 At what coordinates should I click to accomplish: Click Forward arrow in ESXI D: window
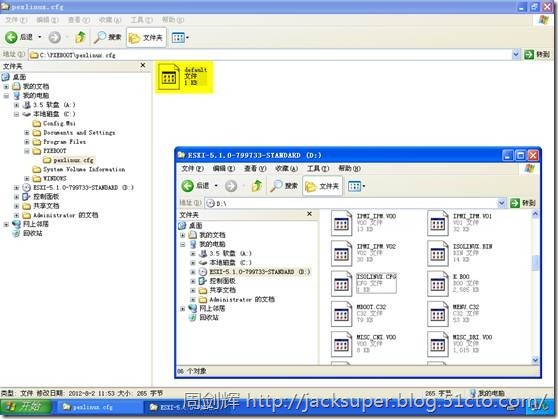231,186
